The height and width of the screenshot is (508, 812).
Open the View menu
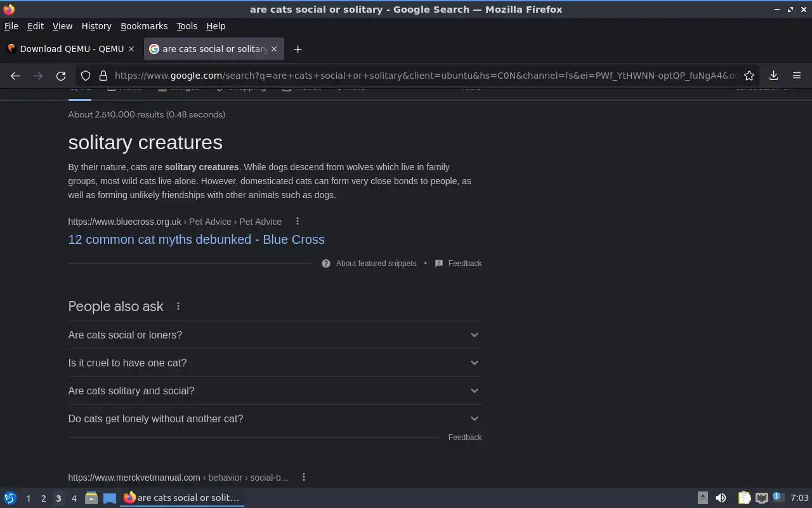point(62,26)
